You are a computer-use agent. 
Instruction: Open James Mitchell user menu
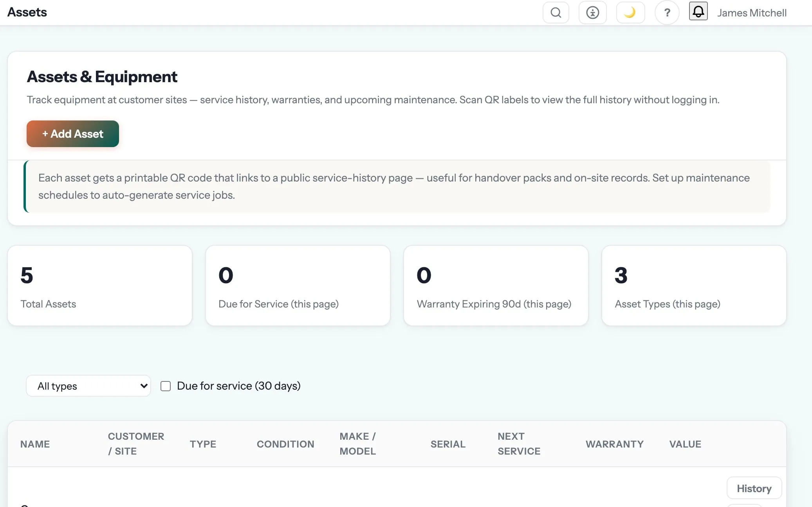click(x=752, y=13)
